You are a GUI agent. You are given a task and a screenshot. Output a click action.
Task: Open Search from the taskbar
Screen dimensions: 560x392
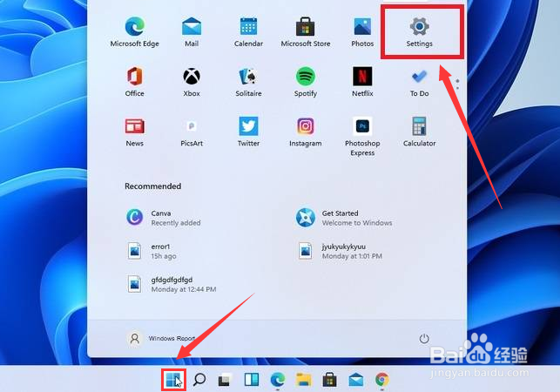point(199,380)
